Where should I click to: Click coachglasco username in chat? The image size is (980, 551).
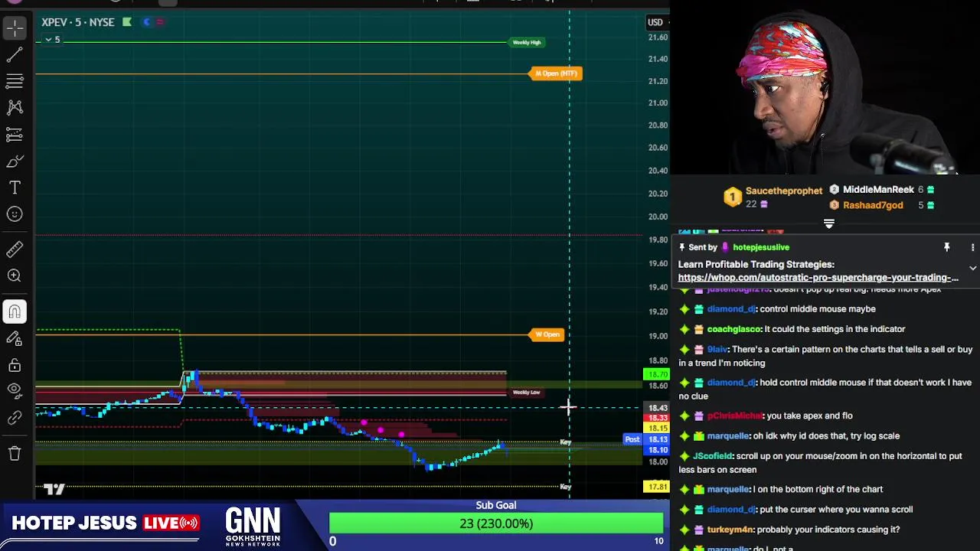[x=733, y=329]
